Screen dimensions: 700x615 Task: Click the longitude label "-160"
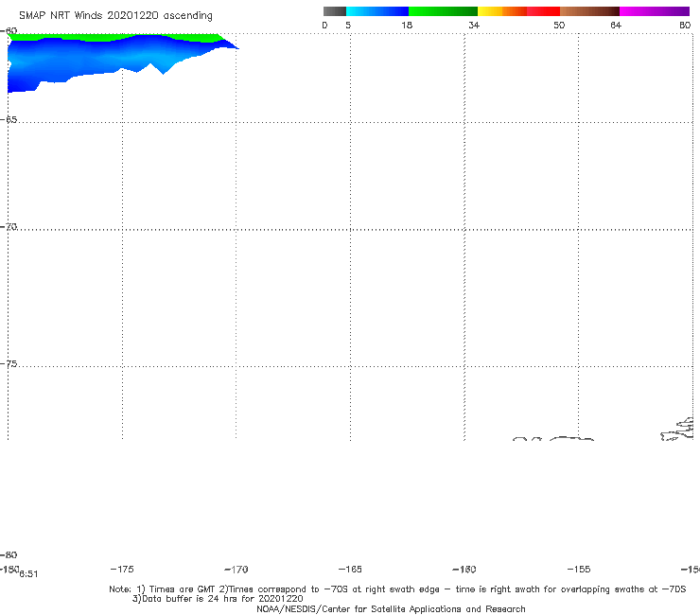coord(464,569)
